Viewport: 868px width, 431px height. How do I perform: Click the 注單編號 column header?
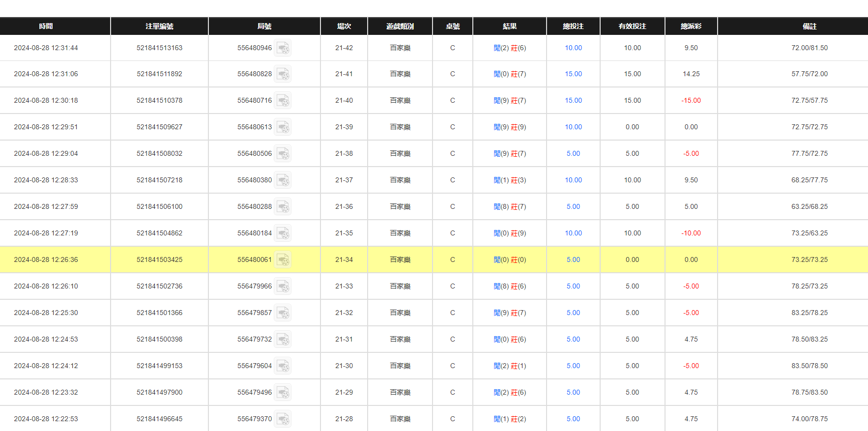point(159,27)
